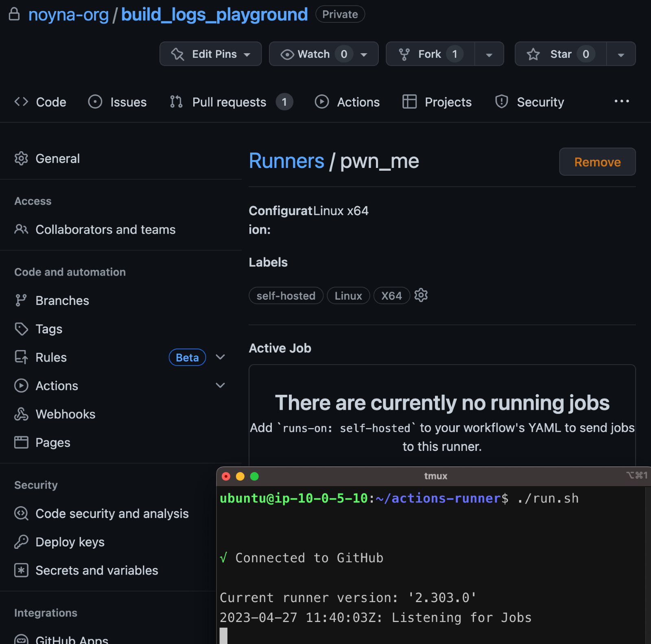
Task: Click the Runners breadcrumb link
Action: [x=286, y=161]
